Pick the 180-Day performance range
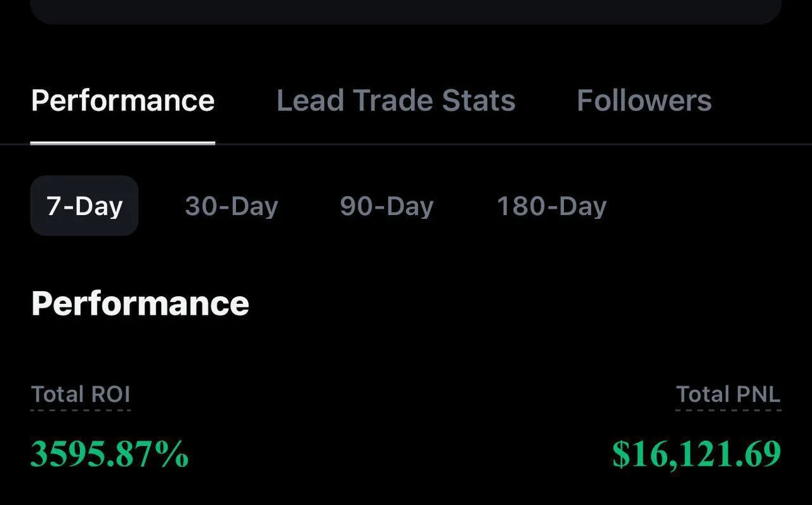This screenshot has height=505, width=812. click(551, 206)
